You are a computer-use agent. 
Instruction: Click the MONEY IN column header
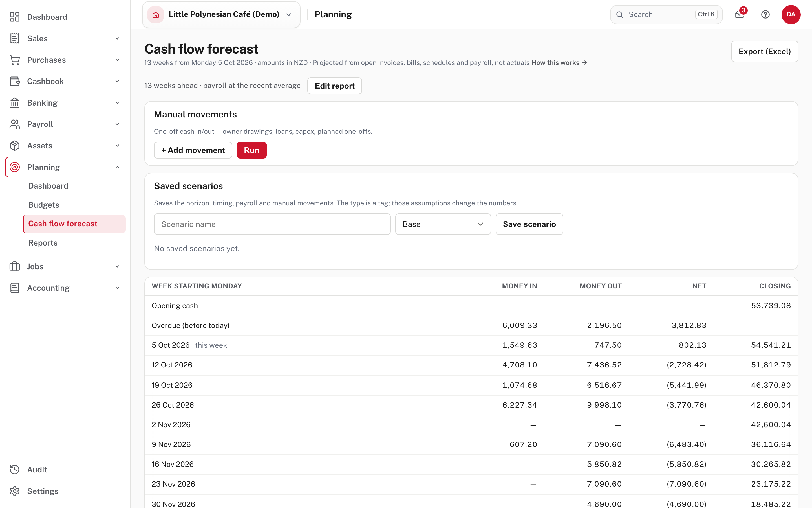pyautogui.click(x=519, y=286)
